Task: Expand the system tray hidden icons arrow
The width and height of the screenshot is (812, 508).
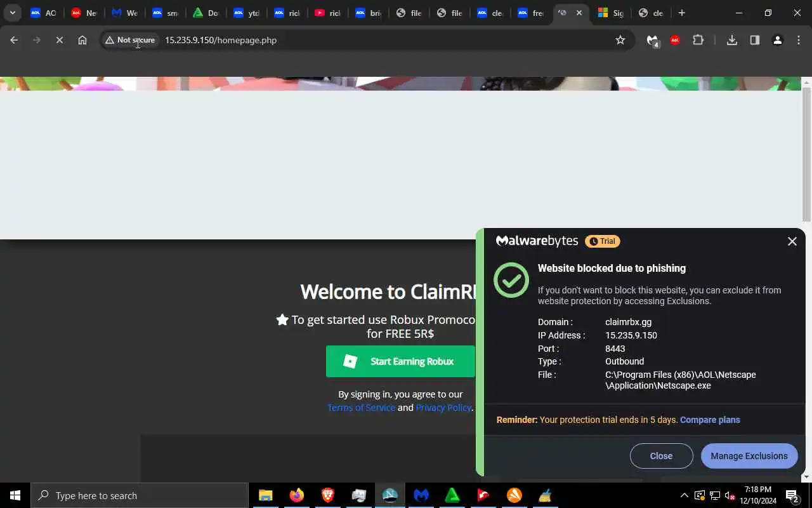Action: 684,495
